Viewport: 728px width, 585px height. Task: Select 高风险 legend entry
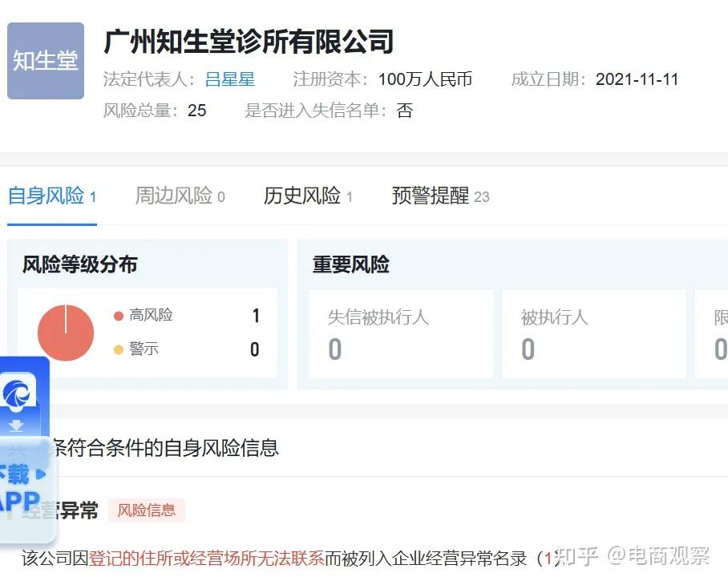pyautogui.click(x=143, y=315)
